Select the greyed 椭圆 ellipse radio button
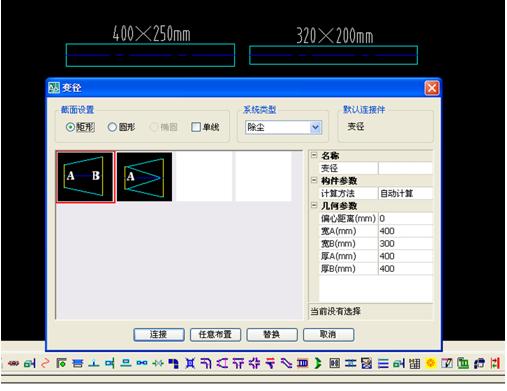The width and height of the screenshot is (507, 391). [154, 127]
